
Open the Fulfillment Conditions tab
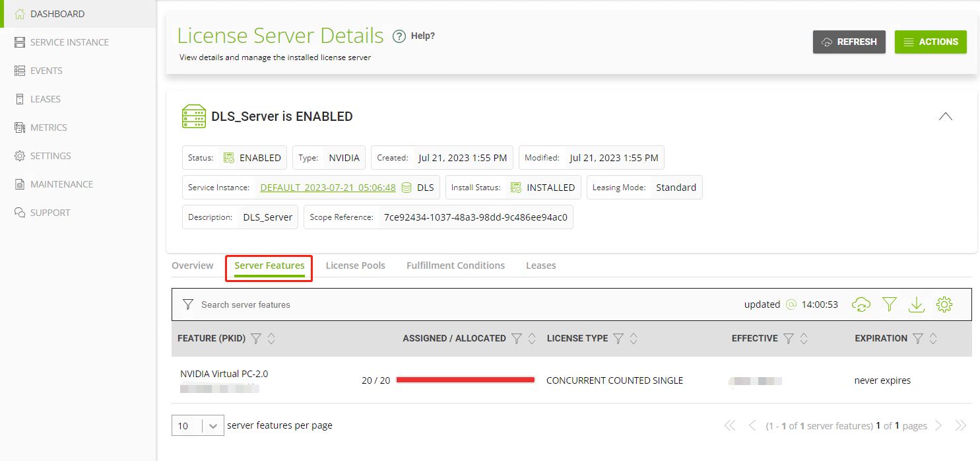455,266
